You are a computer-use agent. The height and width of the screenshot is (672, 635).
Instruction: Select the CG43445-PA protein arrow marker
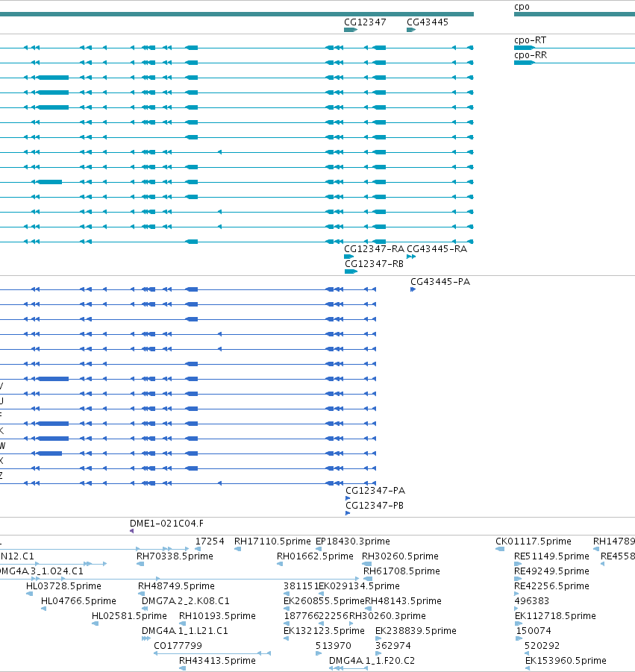click(x=413, y=289)
